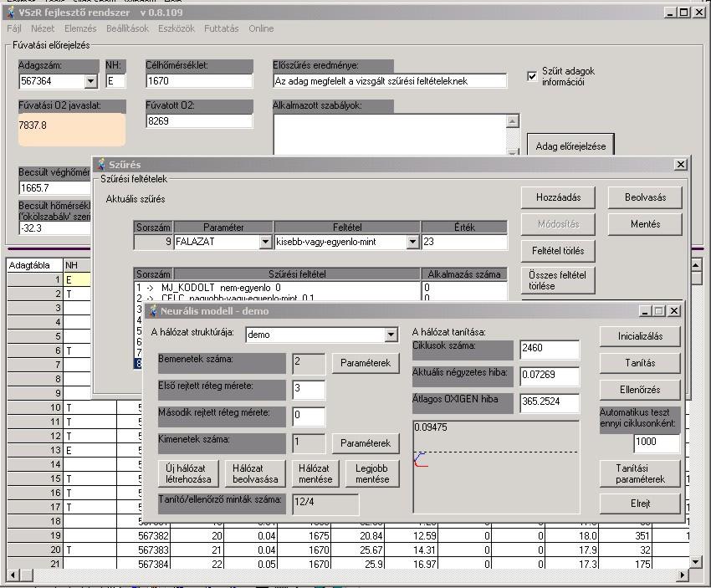Click the Tanítás button
The height and width of the screenshot is (588, 711).
tap(640, 363)
